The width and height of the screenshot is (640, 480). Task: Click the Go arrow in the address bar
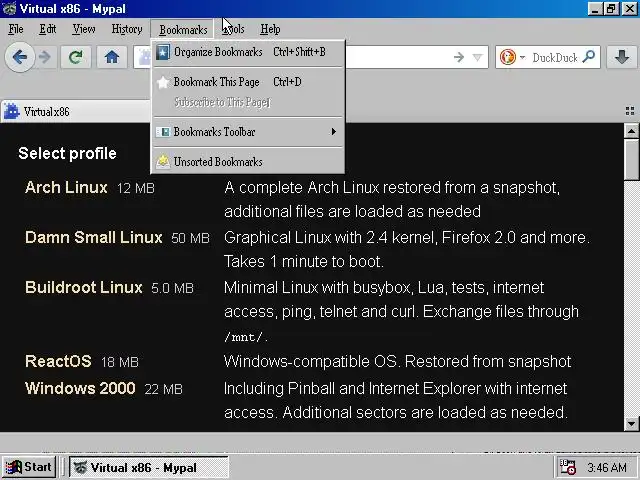[x=459, y=57]
